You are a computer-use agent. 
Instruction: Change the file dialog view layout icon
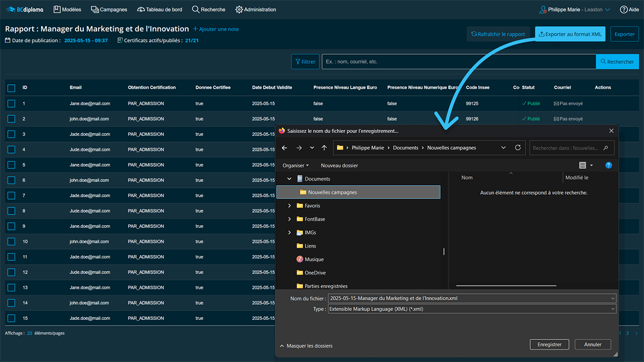point(583,165)
